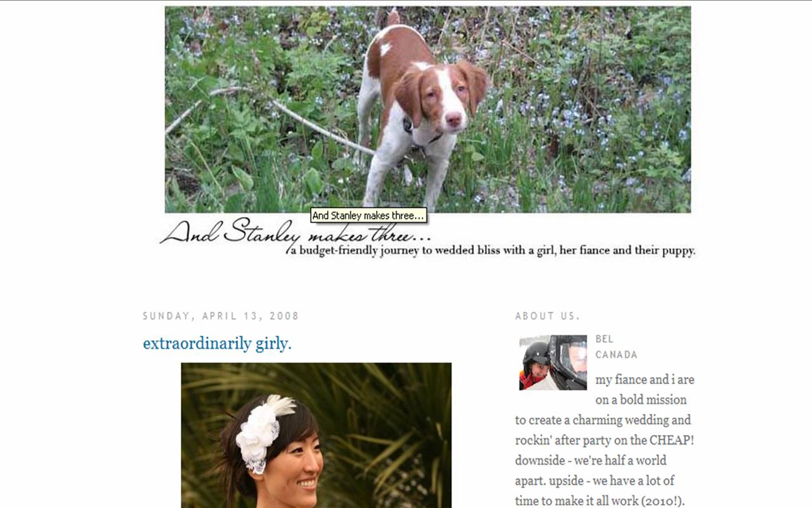Image resolution: width=812 pixels, height=508 pixels.
Task: Click the "CANADA" location text
Action: click(x=616, y=355)
